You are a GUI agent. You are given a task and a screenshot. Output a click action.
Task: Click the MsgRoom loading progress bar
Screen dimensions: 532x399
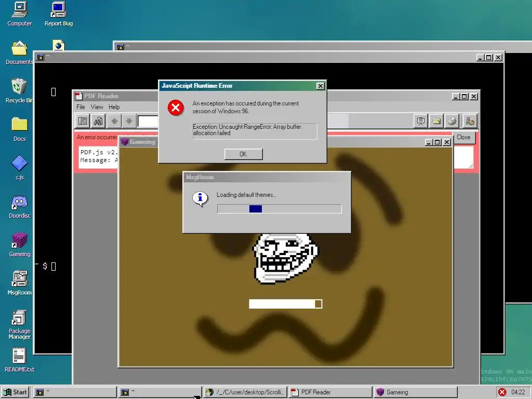pos(279,209)
